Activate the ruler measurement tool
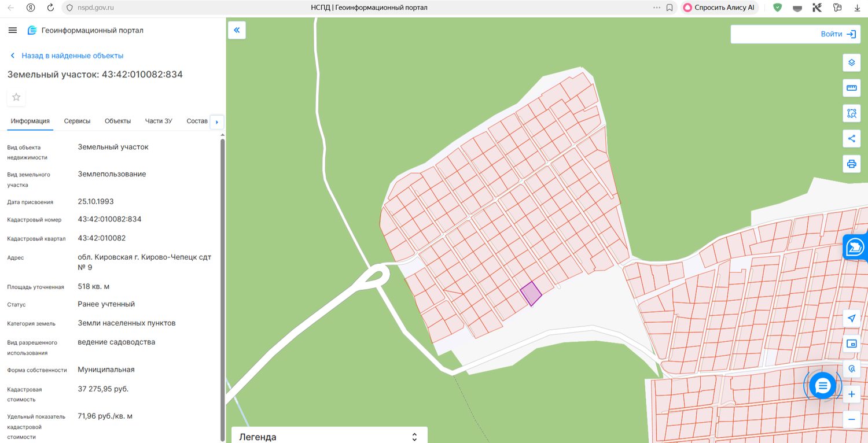Screen dimensions: 868x443 851,88
